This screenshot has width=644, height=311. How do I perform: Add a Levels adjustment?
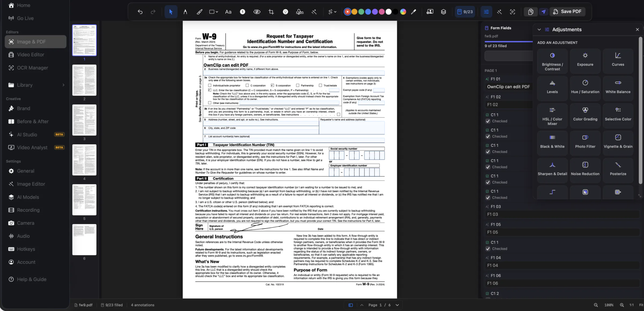click(552, 89)
